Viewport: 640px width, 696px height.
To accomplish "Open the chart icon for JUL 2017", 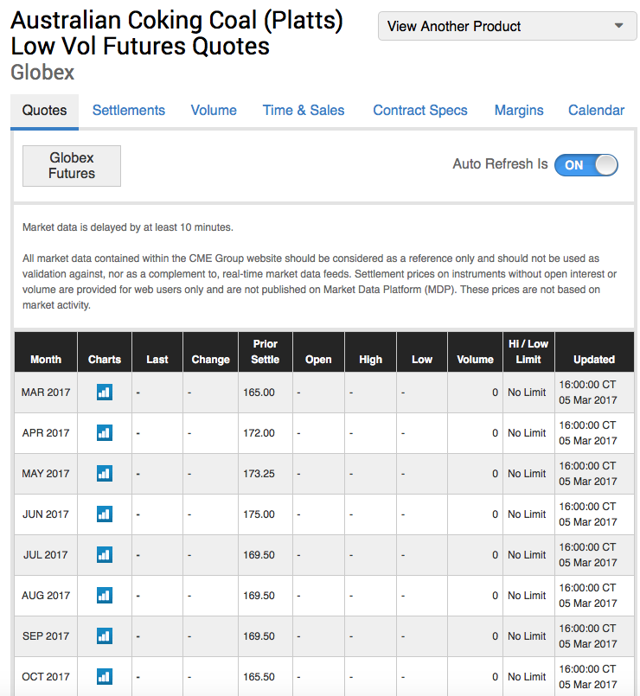I will [104, 554].
